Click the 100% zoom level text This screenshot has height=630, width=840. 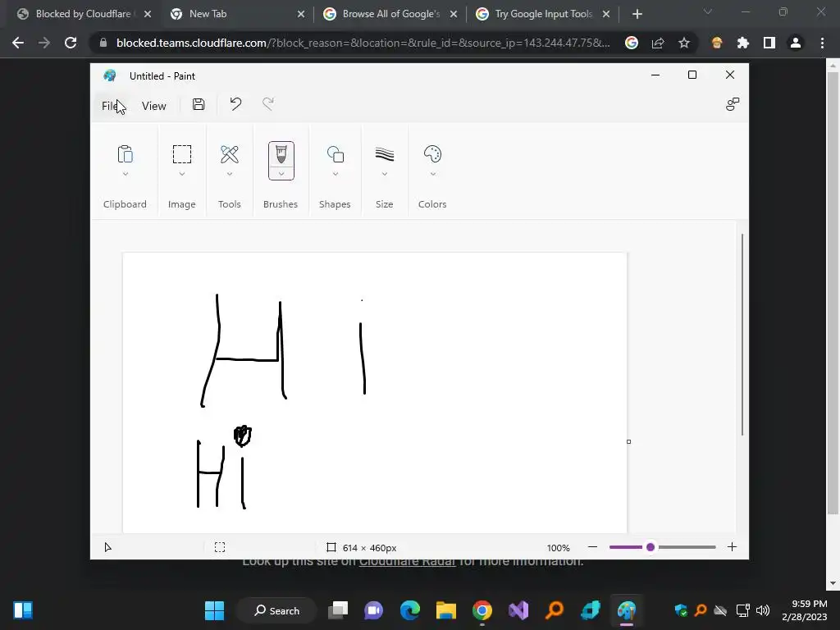558,547
